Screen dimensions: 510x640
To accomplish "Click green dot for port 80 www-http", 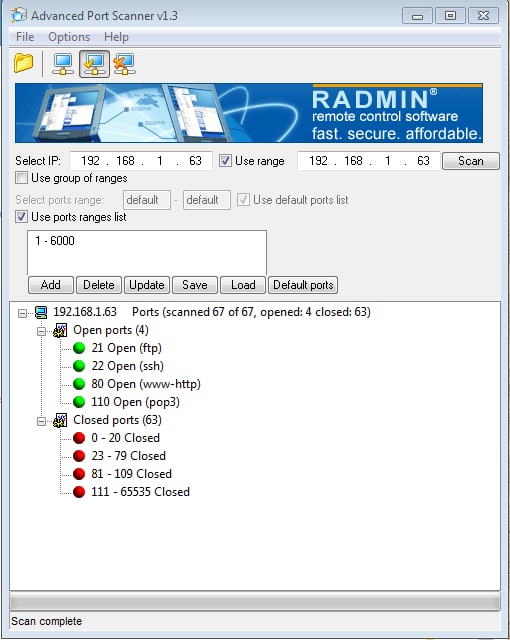I will pyautogui.click(x=79, y=384).
